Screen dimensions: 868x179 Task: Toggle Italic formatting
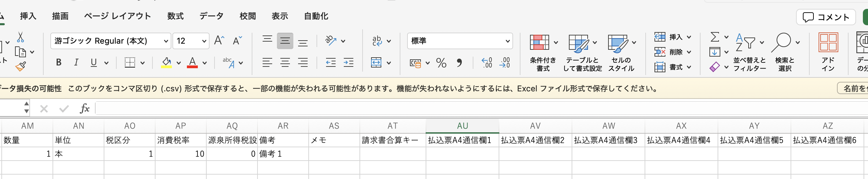76,62
